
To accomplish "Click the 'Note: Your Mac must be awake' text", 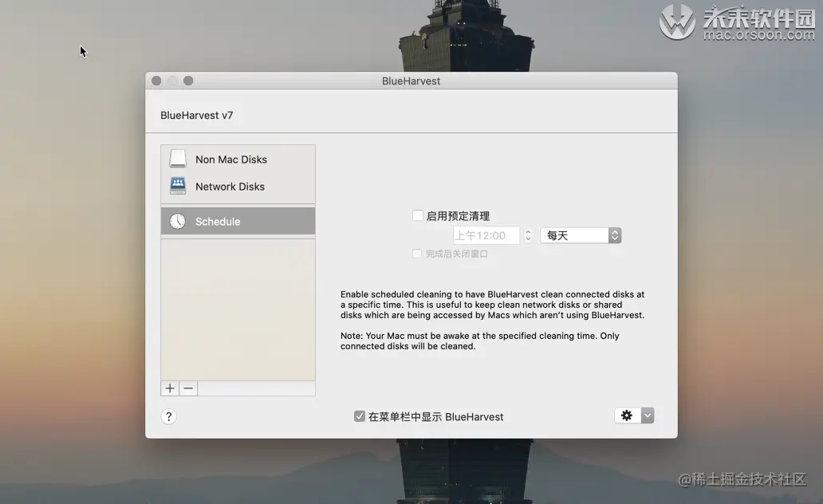I will click(x=480, y=341).
